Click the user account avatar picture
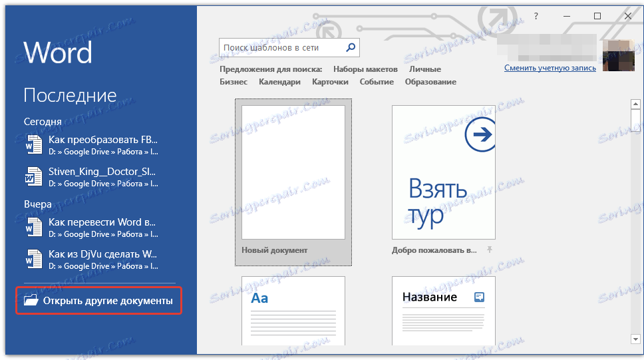Screen dimensions: 644x360 pyautogui.click(x=619, y=55)
